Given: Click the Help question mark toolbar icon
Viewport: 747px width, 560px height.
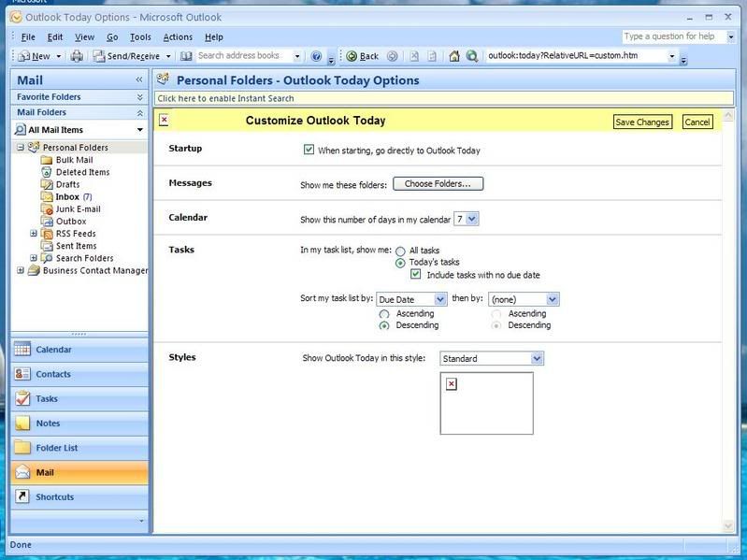Looking at the screenshot, I should [316, 56].
